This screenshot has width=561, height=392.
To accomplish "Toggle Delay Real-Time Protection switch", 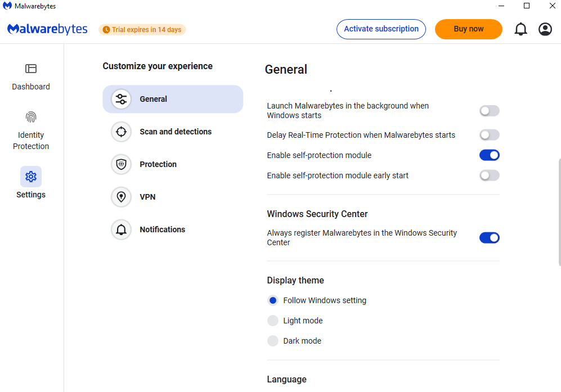I will [x=489, y=135].
